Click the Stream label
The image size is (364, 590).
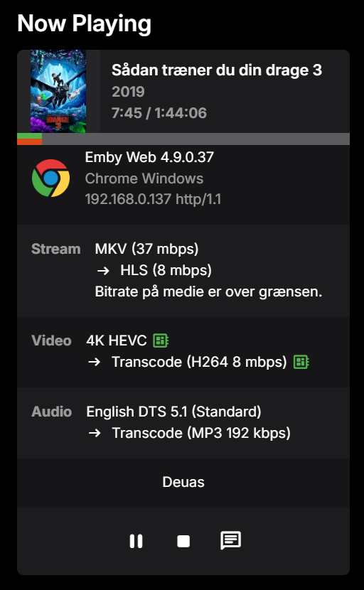[x=55, y=249]
